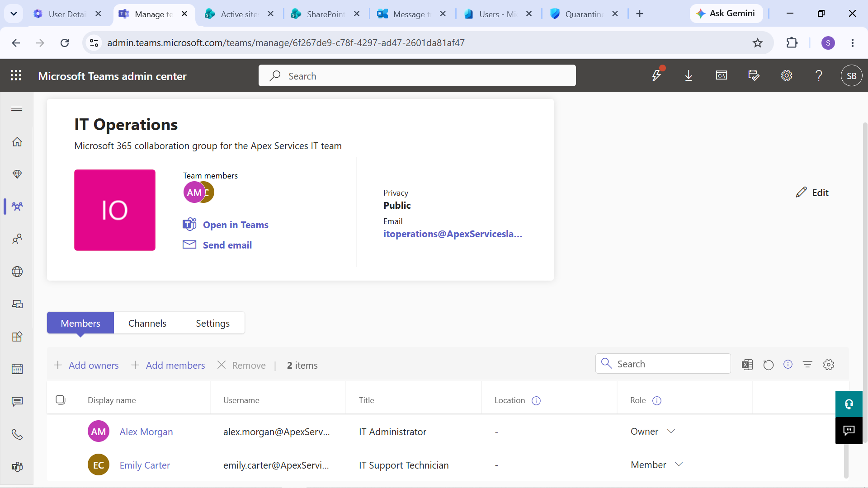Open the Meetings calendar sidebar icon
868x488 pixels.
click(17, 369)
